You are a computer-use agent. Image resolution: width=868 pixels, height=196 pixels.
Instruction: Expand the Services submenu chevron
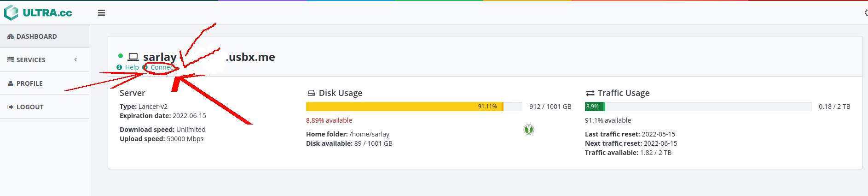(75, 60)
